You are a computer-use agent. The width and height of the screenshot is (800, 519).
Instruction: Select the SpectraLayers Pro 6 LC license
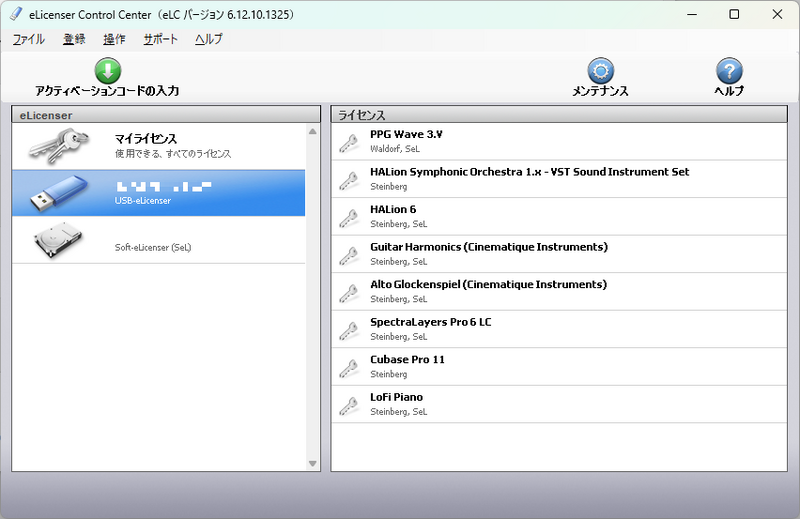pos(559,329)
